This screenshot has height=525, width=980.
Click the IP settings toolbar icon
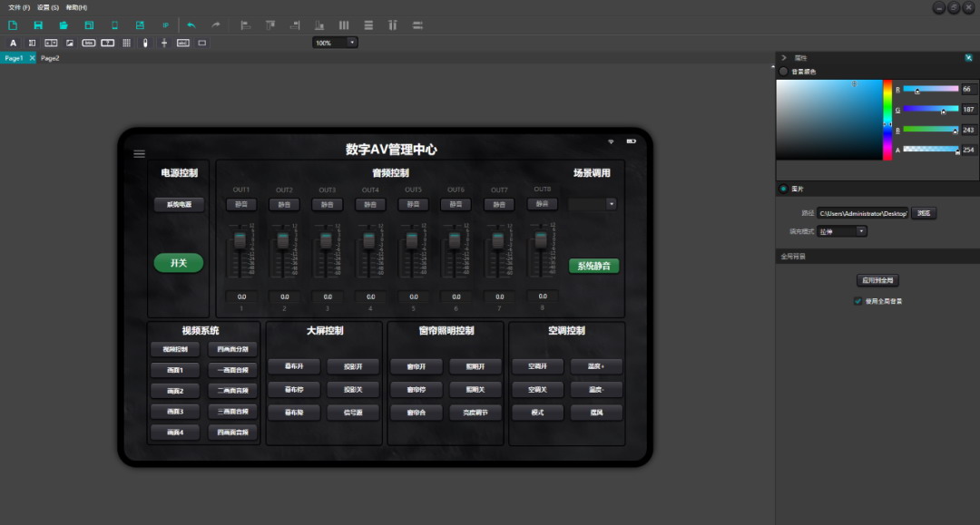click(165, 24)
